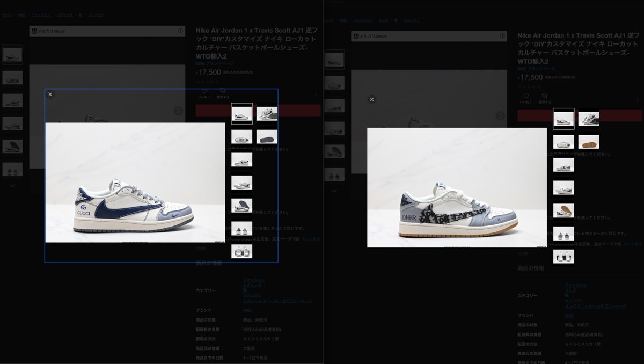Click the like heart icon on left page
This screenshot has width=644, height=364.
coord(204,92)
